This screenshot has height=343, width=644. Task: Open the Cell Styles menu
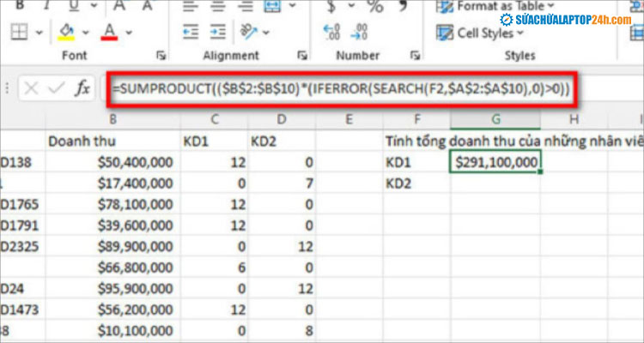[x=481, y=33]
